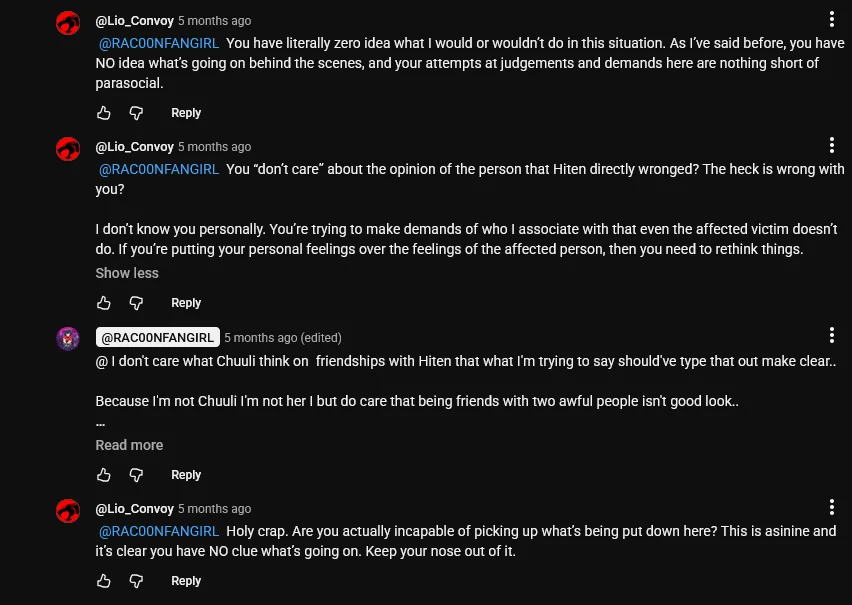Screen dimensions: 852x605
Task: Open three-dot menu on "Holy crap" comment
Action: pos(832,508)
